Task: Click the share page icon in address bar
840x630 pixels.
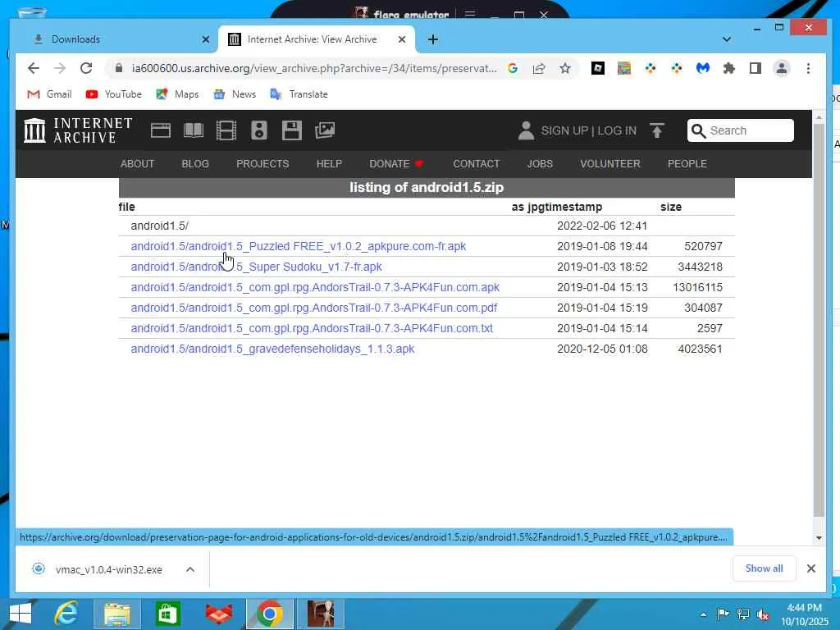Action: [539, 68]
